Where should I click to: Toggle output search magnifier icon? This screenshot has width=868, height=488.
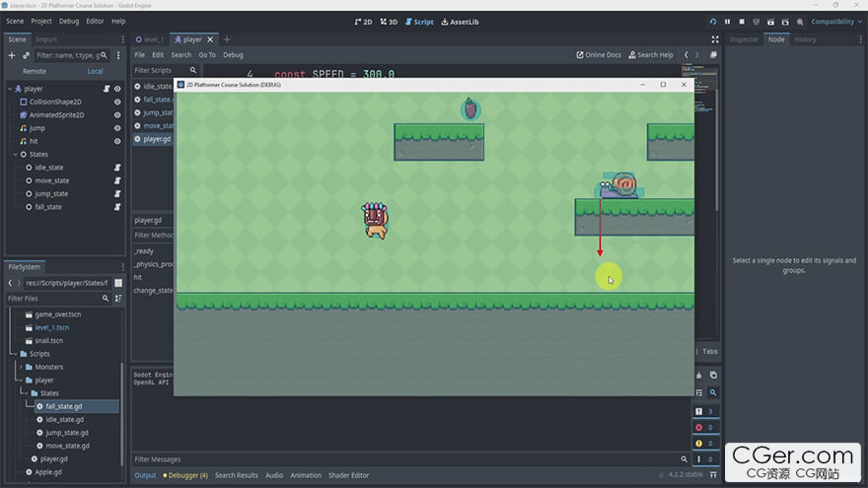[713, 392]
